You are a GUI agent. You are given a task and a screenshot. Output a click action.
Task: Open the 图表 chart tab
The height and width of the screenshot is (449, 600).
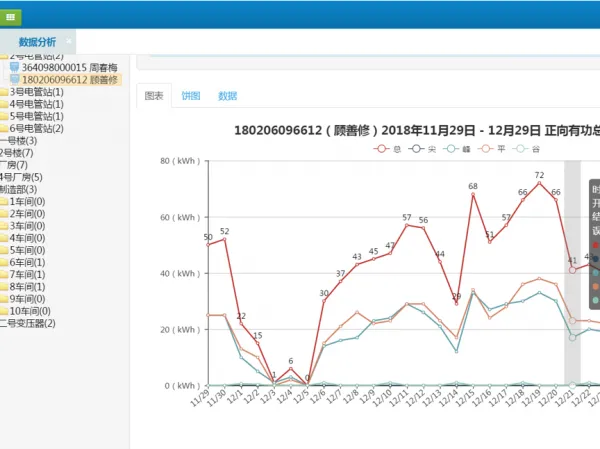pos(154,96)
